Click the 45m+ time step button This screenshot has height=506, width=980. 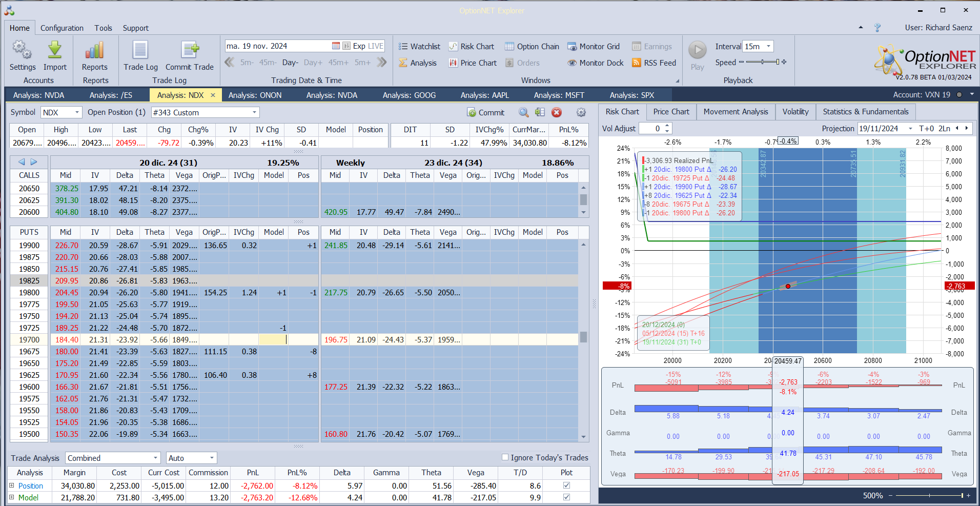338,63
